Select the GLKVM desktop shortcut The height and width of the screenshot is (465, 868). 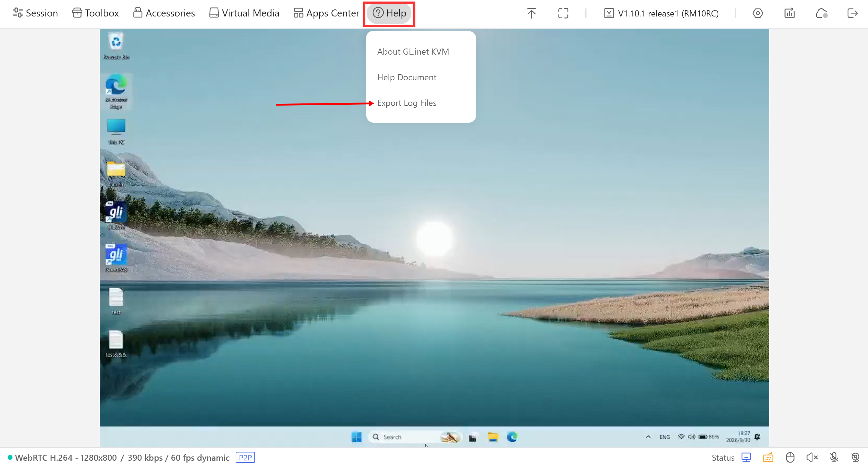point(116,216)
